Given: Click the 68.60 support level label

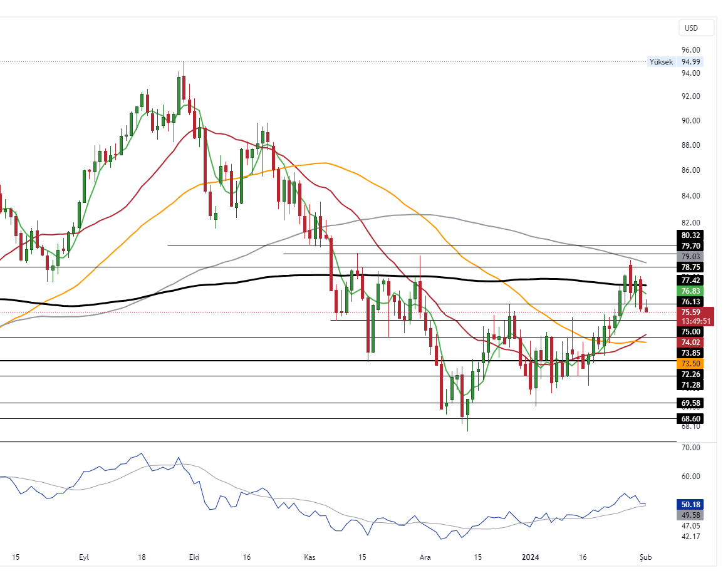Looking at the screenshot, I should click(x=690, y=418).
